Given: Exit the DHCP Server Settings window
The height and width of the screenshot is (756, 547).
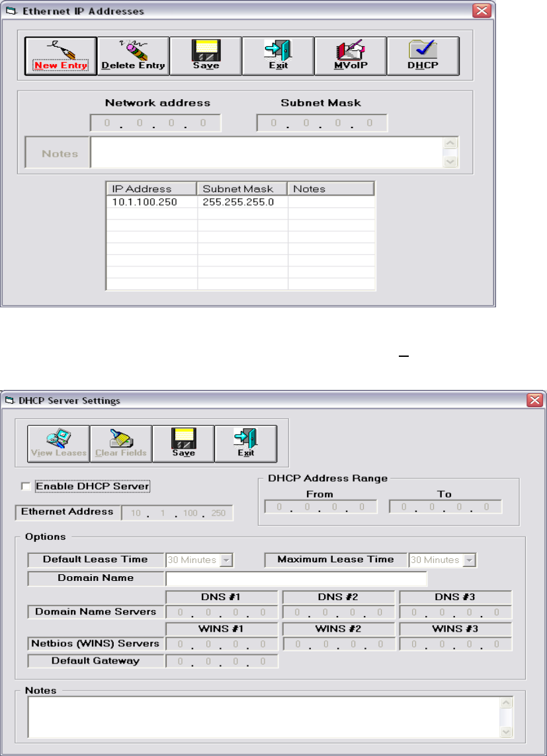Looking at the screenshot, I should coord(245,444).
